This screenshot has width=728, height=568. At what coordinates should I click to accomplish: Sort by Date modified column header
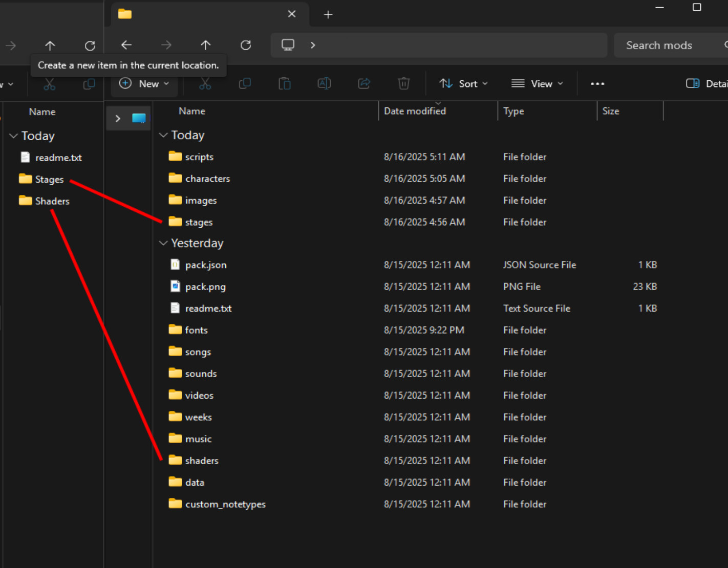(x=415, y=111)
